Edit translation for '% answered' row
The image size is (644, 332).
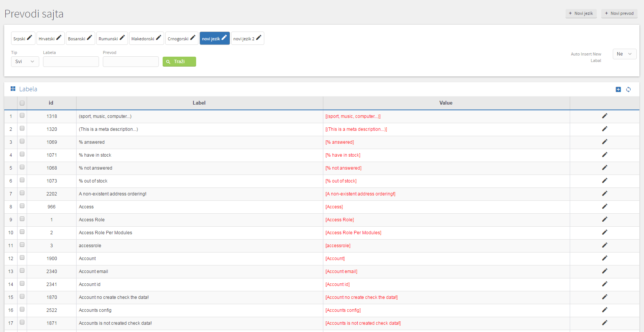(604, 142)
